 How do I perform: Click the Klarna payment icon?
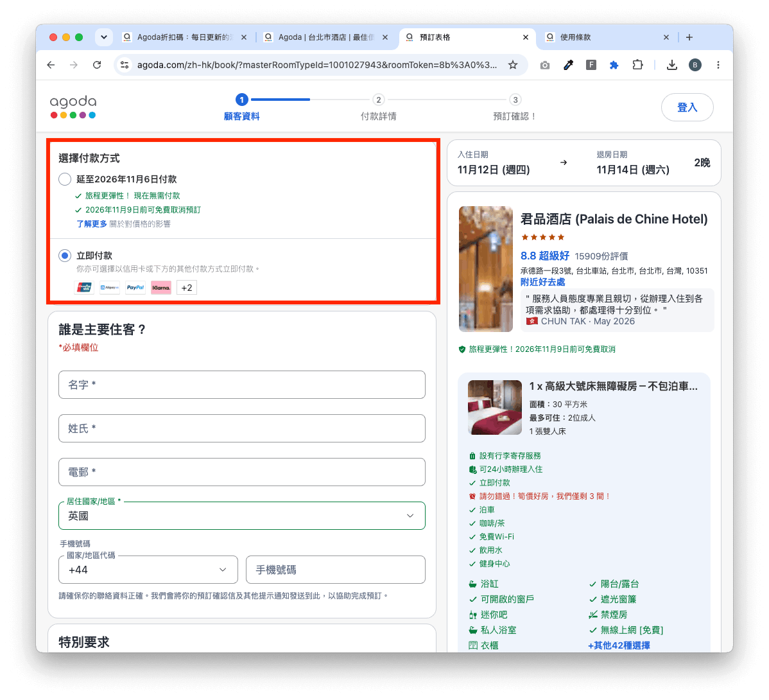point(161,288)
